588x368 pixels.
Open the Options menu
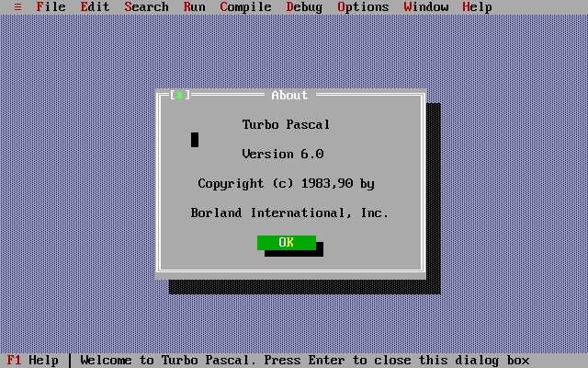pyautogui.click(x=363, y=7)
